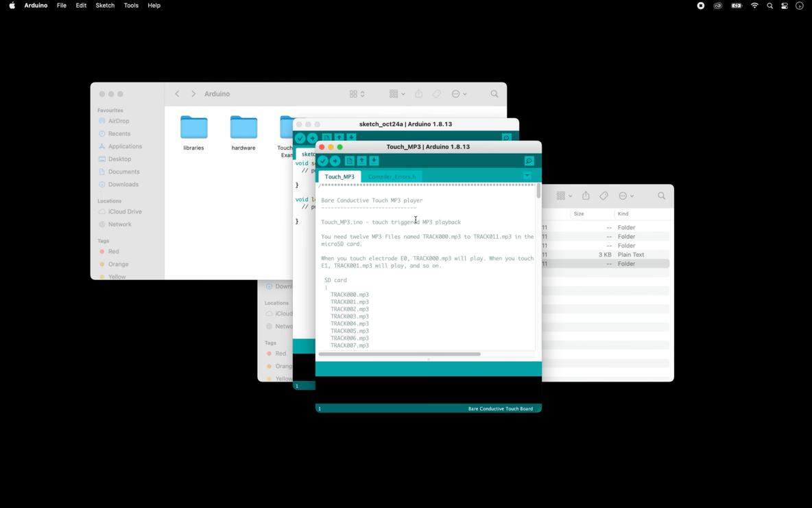Go back in Arduino Finder window
The width and height of the screenshot is (812, 508).
[177, 94]
